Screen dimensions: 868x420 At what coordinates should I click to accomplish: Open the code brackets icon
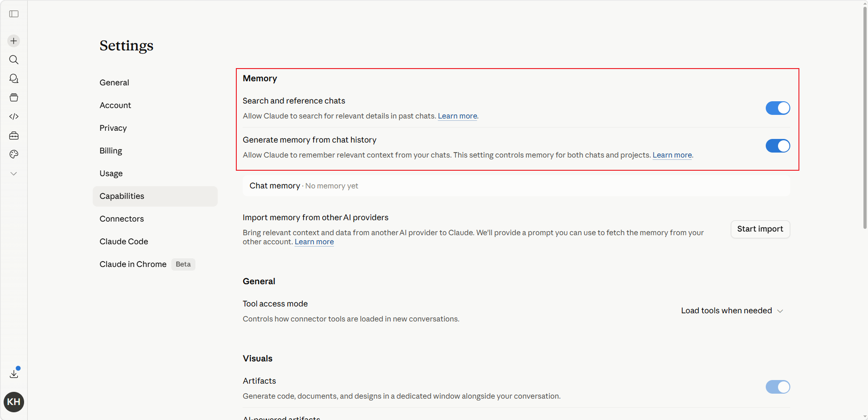coord(14,117)
